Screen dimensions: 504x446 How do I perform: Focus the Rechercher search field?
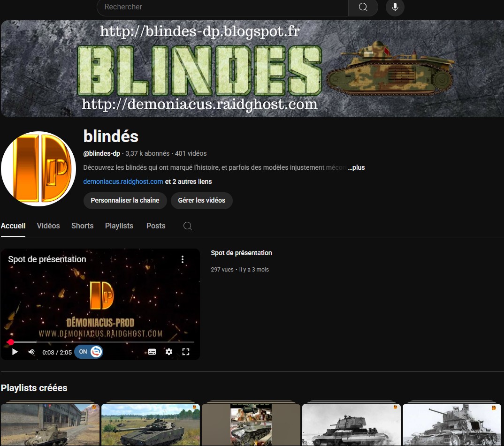coord(222,7)
